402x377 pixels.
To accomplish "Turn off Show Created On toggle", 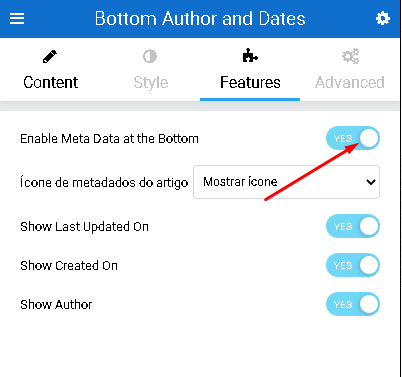I will pyautogui.click(x=353, y=265).
